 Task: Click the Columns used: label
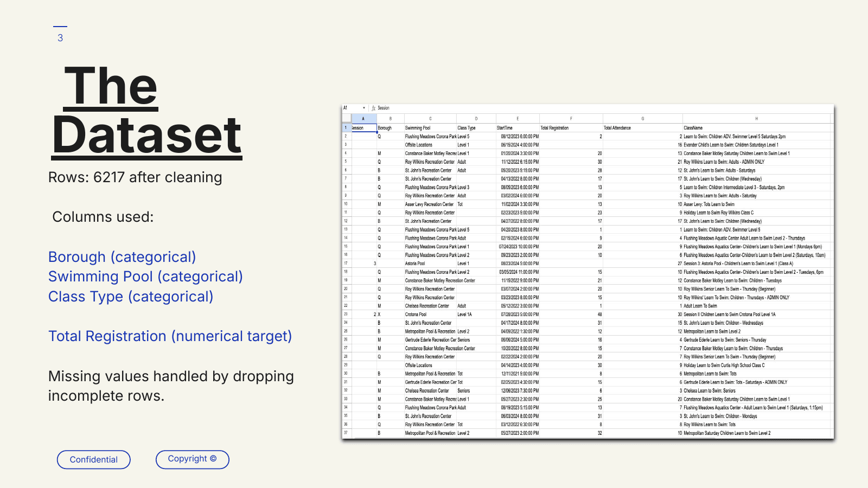coord(103,217)
